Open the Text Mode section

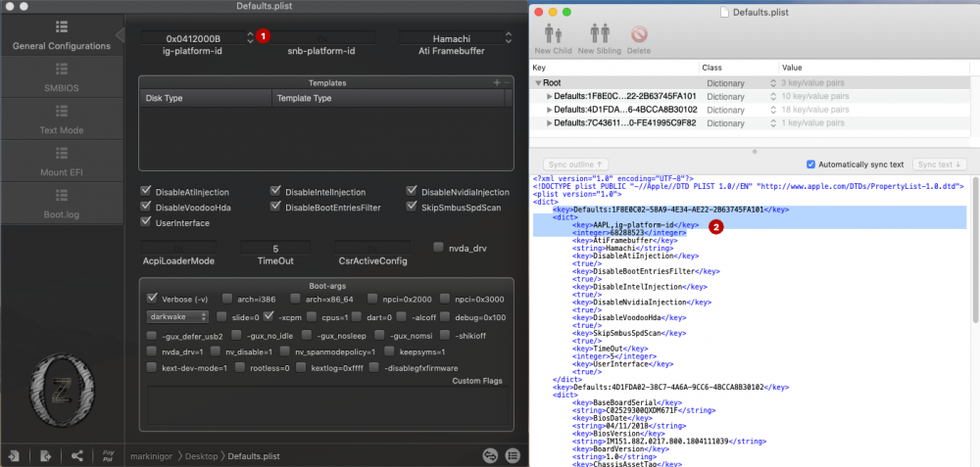click(x=61, y=119)
